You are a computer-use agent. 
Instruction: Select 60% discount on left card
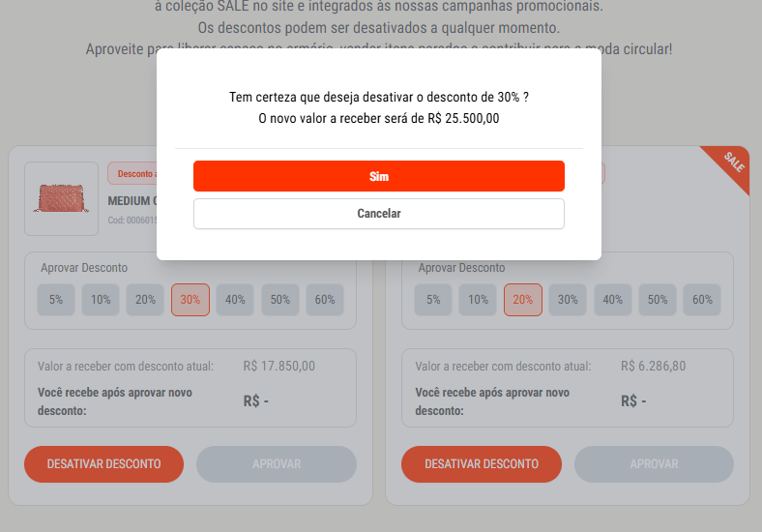tap(325, 300)
